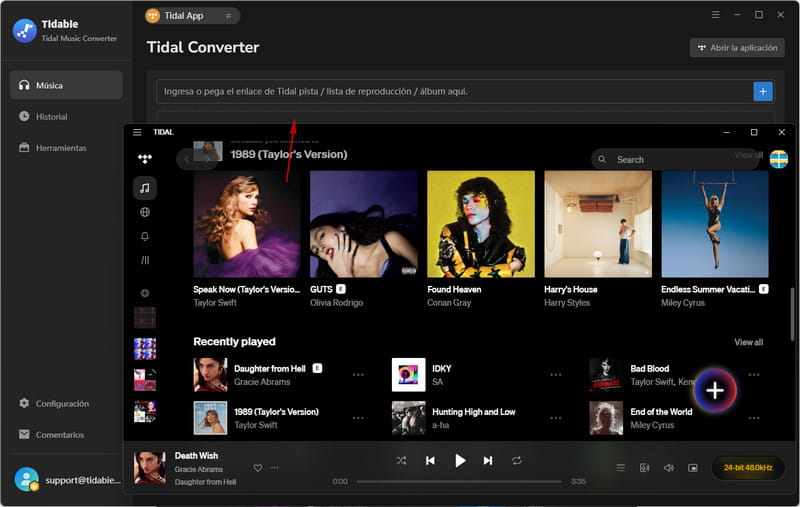Open more options for Death Wish in player

pos(274,468)
